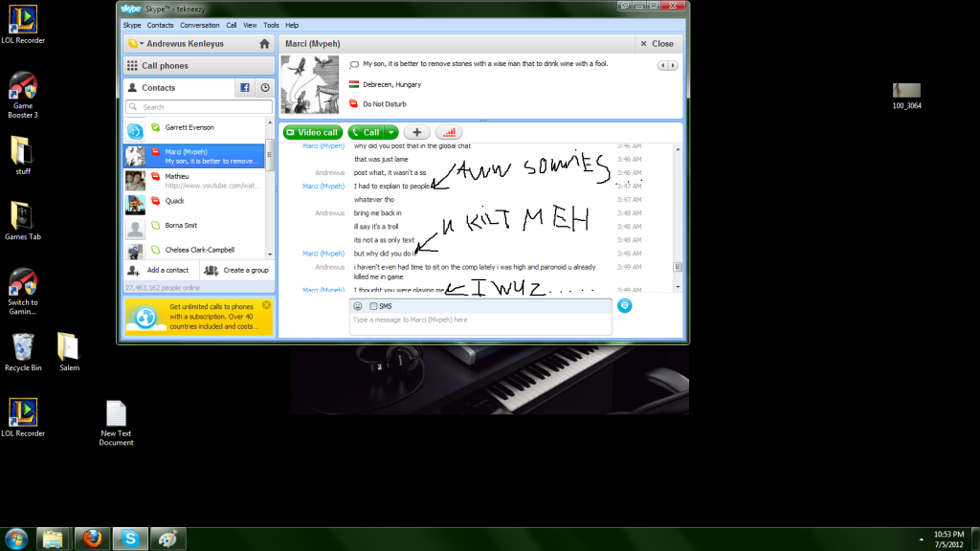Open the Help menu

point(292,26)
